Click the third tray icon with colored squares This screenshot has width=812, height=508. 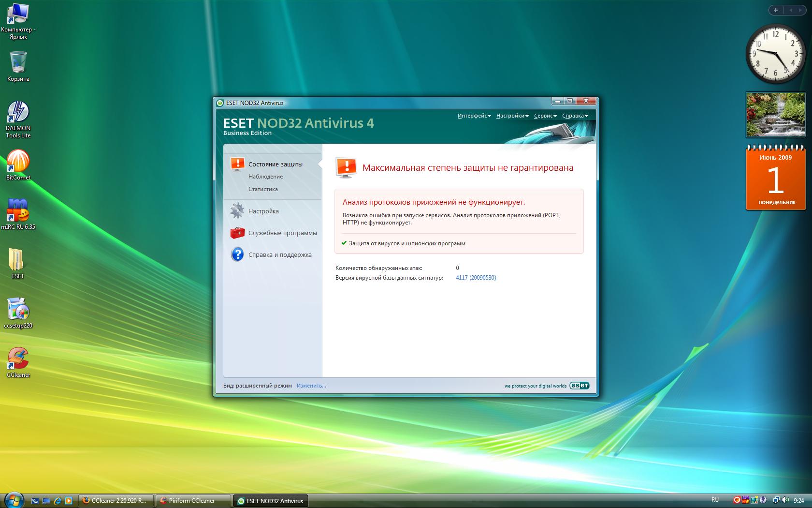pos(754,500)
